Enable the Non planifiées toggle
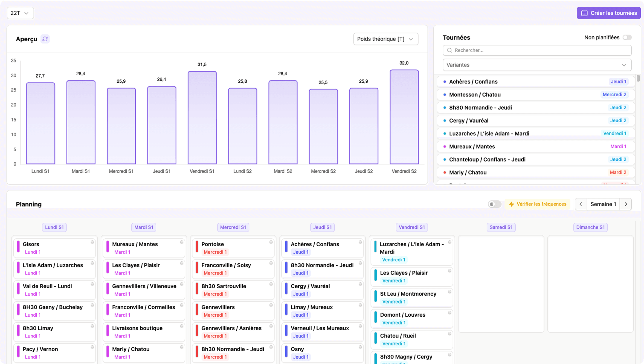Image resolution: width=644 pixels, height=364 pixels. click(x=627, y=37)
